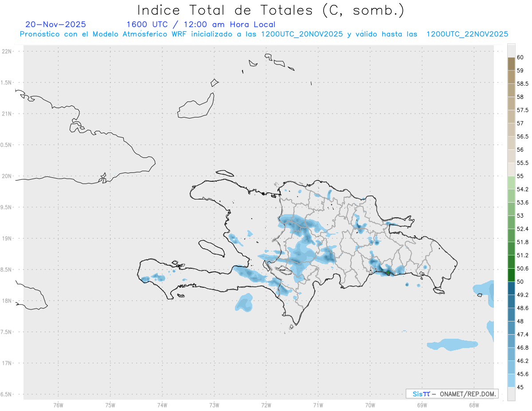The image size is (532, 411).
Task: Click the color bar value "54.2"
Action: click(x=523, y=189)
